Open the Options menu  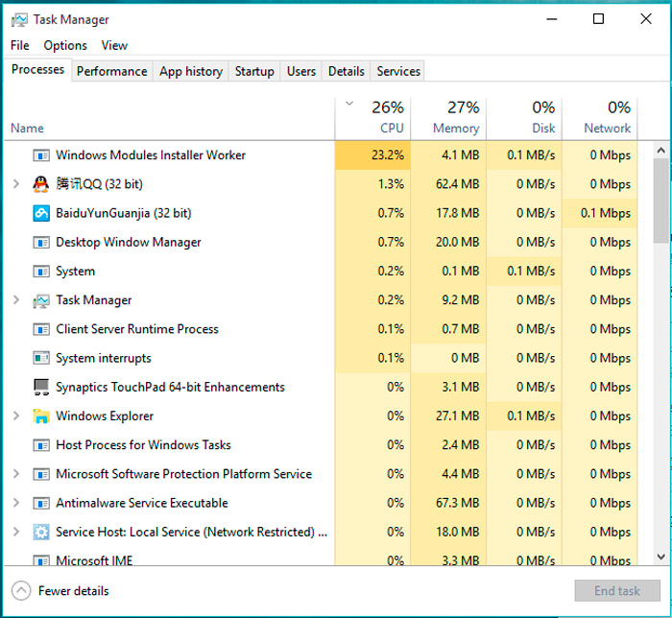[x=65, y=45]
